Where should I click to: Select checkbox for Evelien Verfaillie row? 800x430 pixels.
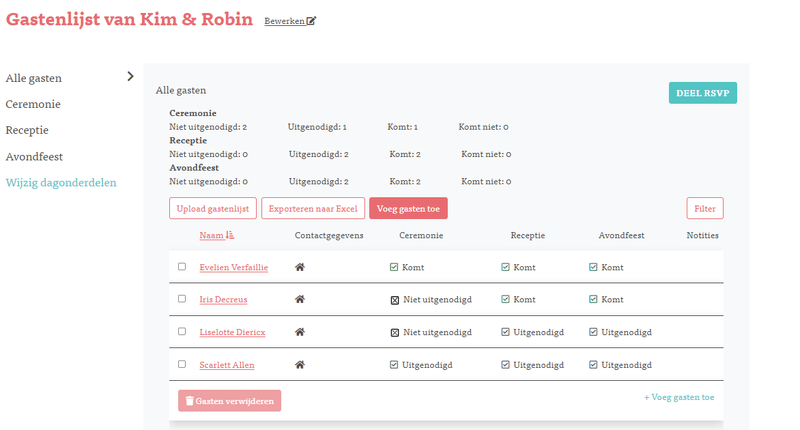point(182,267)
